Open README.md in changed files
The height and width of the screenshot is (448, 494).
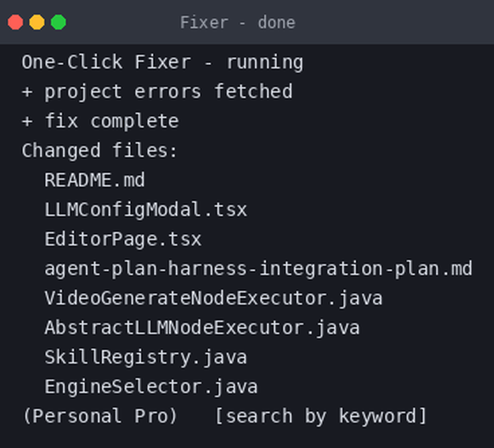95,180
